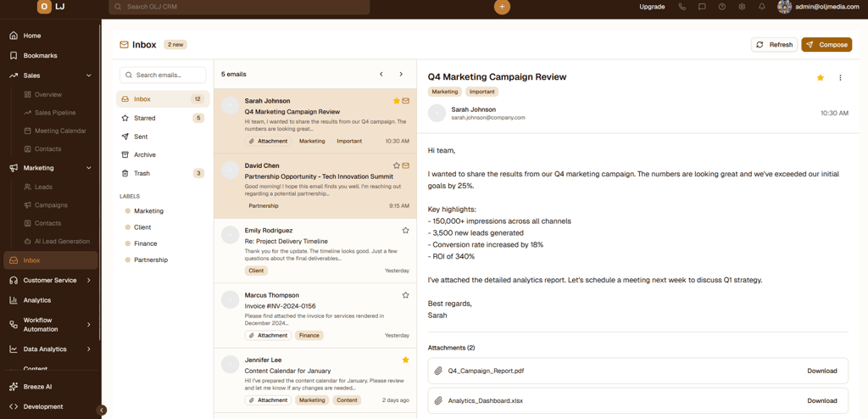Open the chat message icon in top bar
Screen dimensions: 868x419
pyautogui.click(x=702, y=7)
